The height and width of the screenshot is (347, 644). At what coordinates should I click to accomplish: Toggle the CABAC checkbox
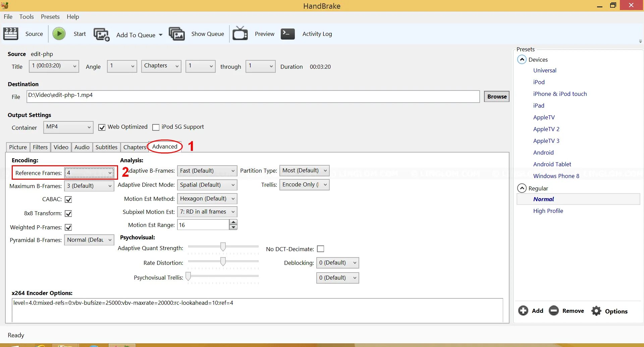tap(68, 199)
